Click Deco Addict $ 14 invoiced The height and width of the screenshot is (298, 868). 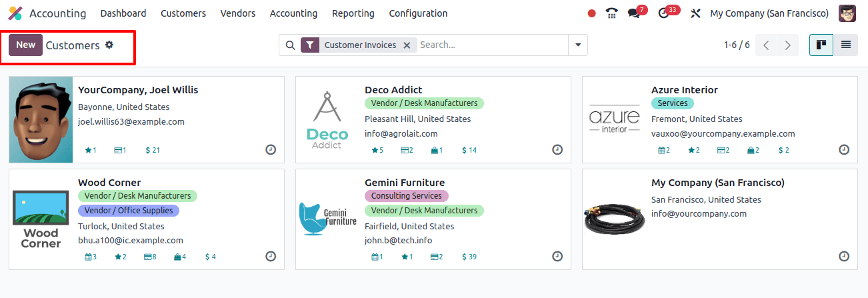point(469,150)
